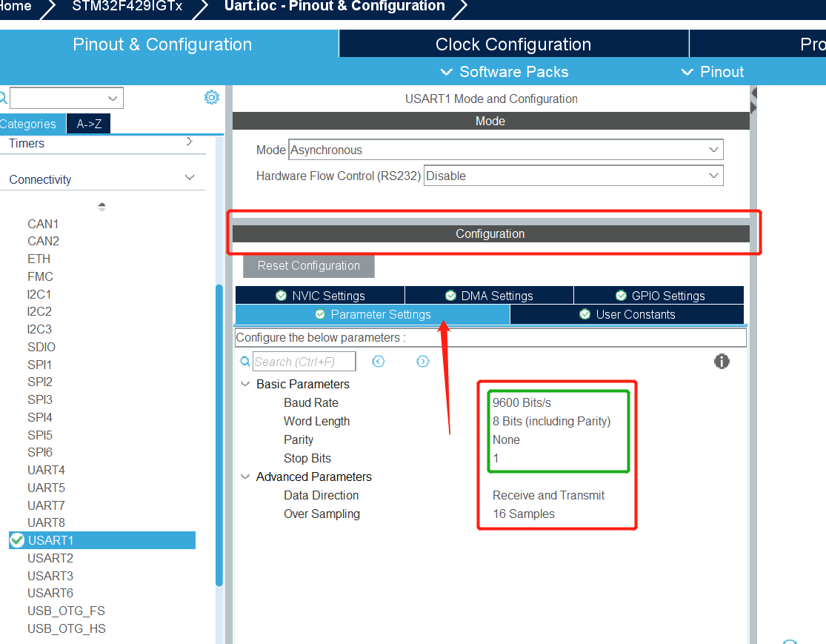Select CAN2 peripheral
This screenshot has height=644, width=826.
(43, 241)
